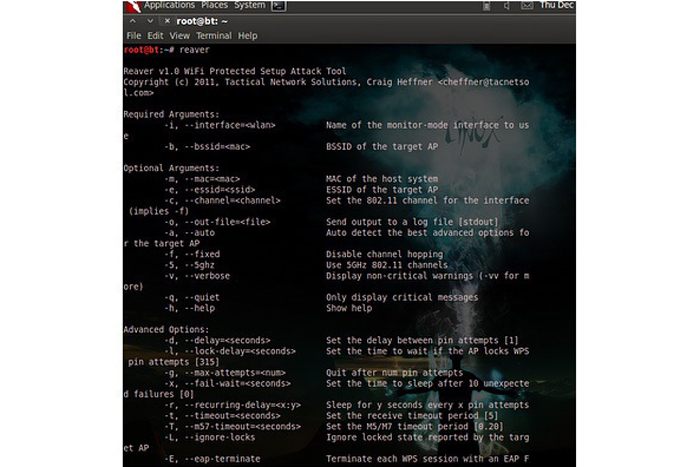Click 'ESSID of the target AP' description

382,189
